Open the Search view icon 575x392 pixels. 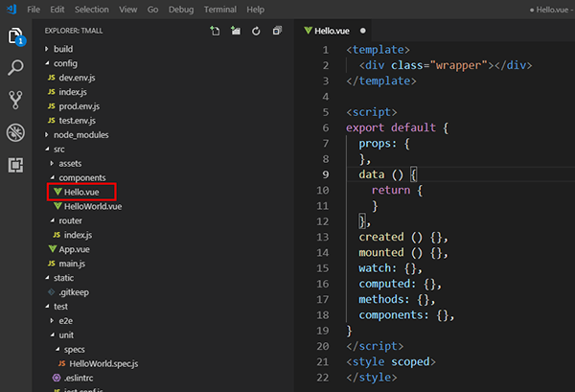(x=15, y=68)
